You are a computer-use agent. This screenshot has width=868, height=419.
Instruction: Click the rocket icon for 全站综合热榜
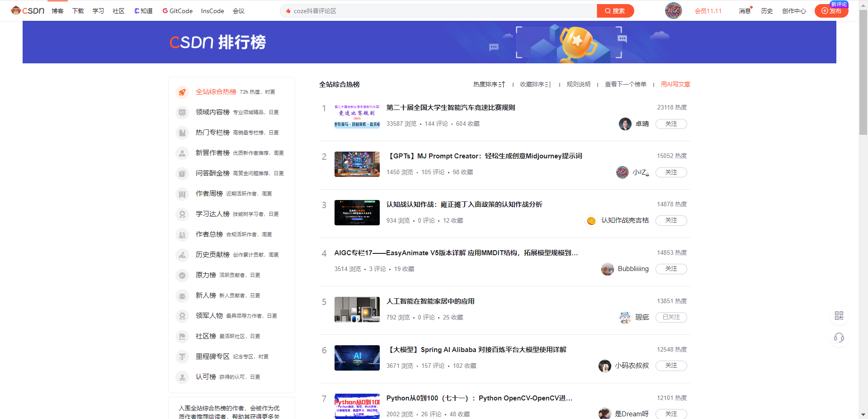[x=182, y=92]
